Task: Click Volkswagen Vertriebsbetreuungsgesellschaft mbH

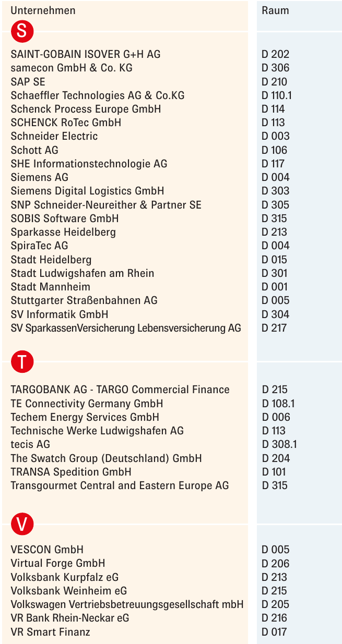Action: [x=127, y=604]
